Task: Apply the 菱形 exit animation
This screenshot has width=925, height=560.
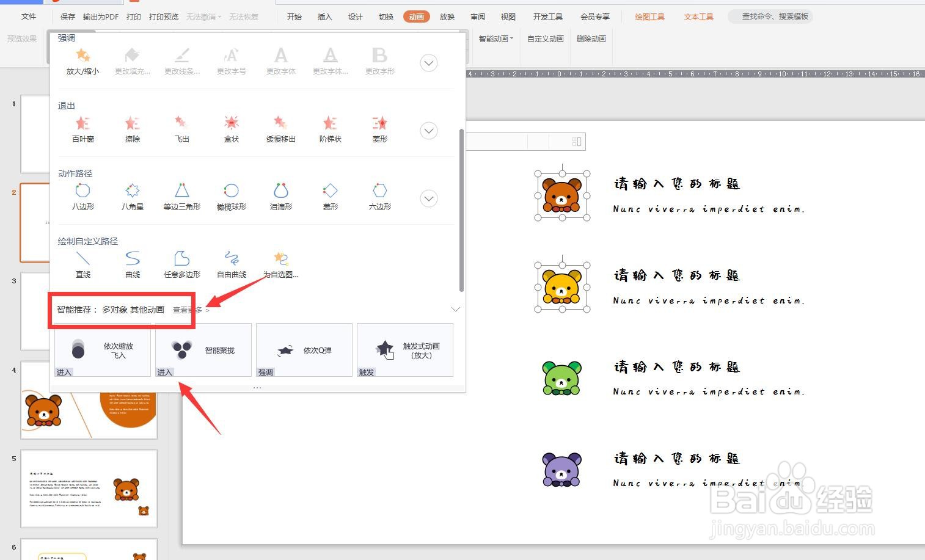Action: pos(380,129)
